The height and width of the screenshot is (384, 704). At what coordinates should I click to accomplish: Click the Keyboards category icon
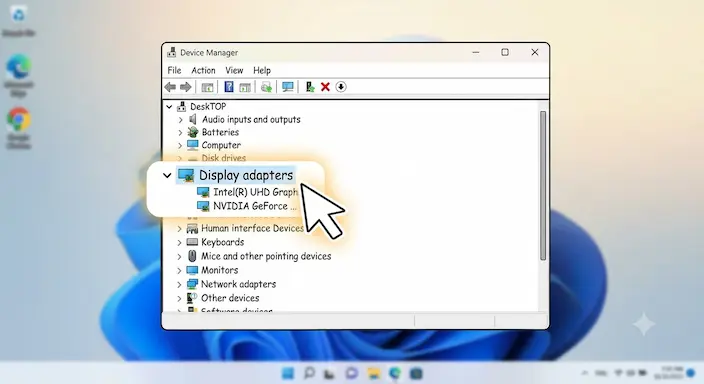tap(192, 242)
